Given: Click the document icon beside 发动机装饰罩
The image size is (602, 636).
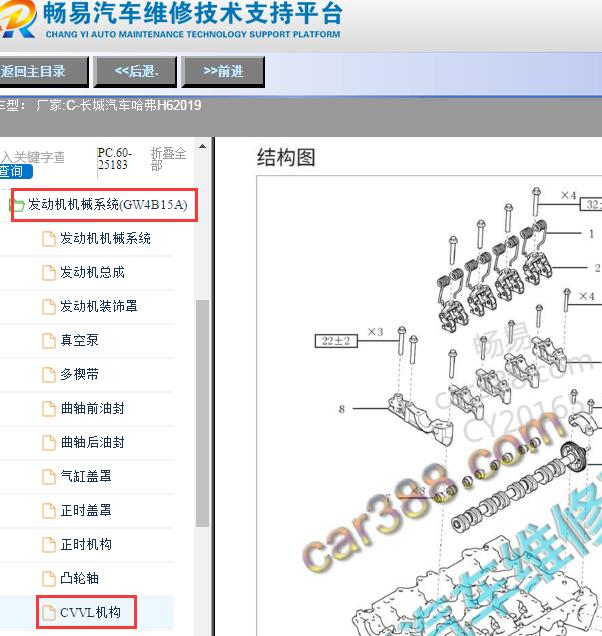Looking at the screenshot, I should click(x=49, y=307).
